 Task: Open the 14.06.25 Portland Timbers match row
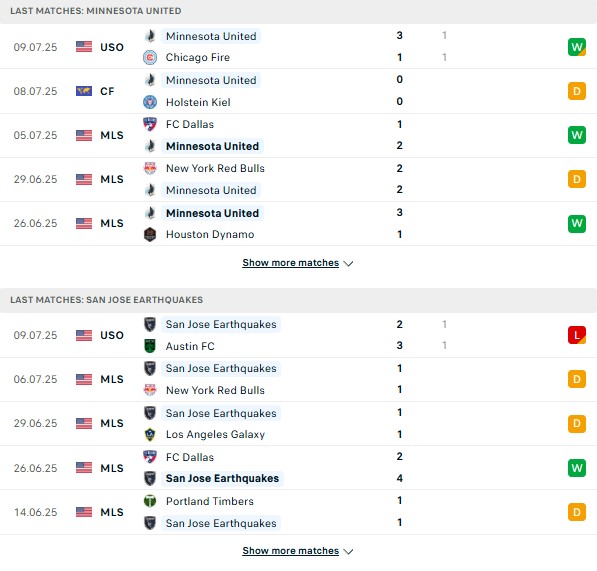(298, 512)
